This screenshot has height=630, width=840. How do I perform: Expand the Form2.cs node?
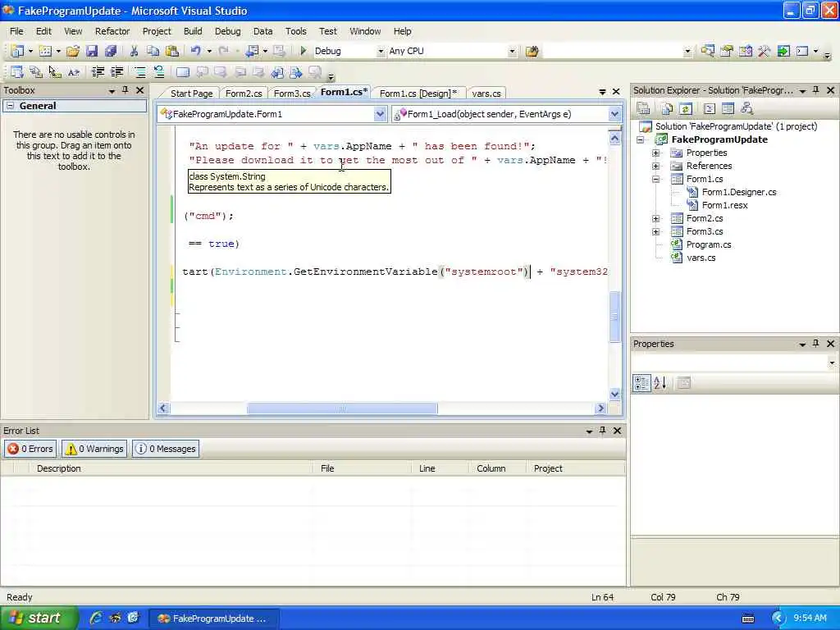click(655, 218)
